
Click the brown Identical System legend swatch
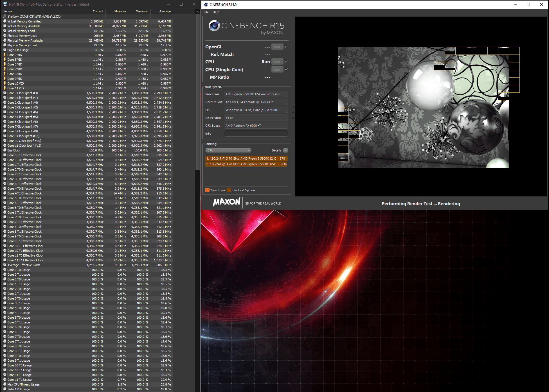coord(229,190)
